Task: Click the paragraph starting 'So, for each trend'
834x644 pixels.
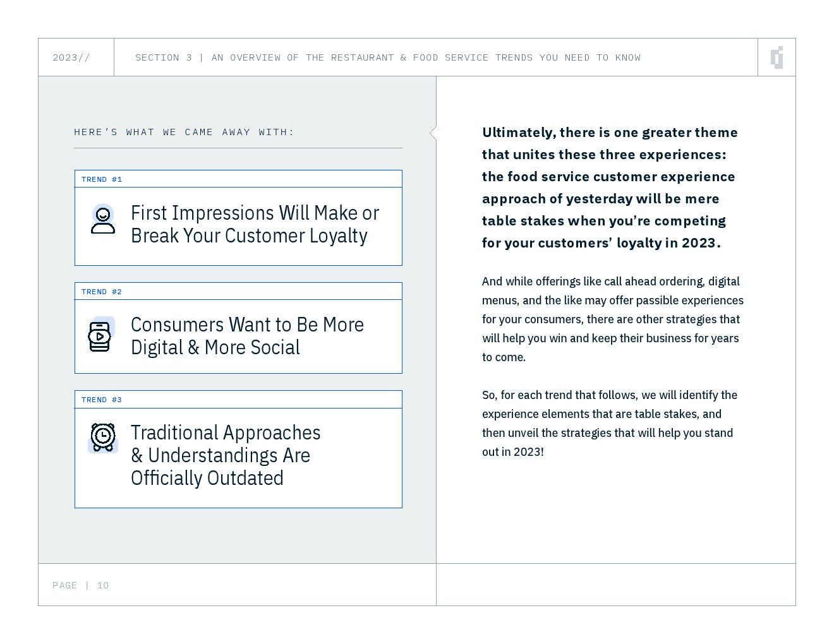Action: (609, 423)
